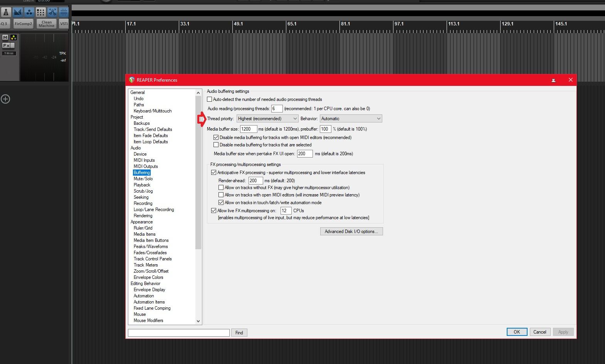This screenshot has height=364, width=605.
Task: Open the Paths preferences page
Action: tap(139, 105)
